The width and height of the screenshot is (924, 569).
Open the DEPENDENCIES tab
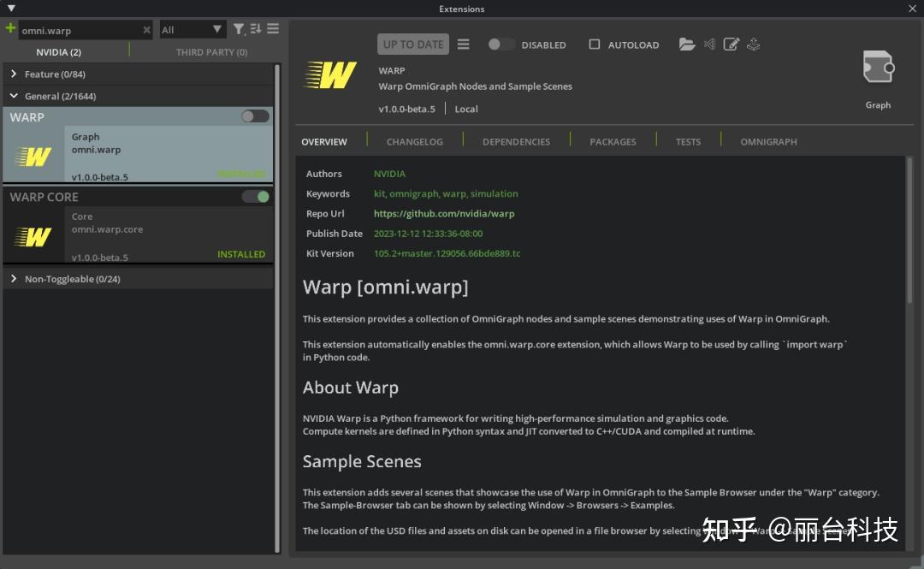(x=516, y=141)
